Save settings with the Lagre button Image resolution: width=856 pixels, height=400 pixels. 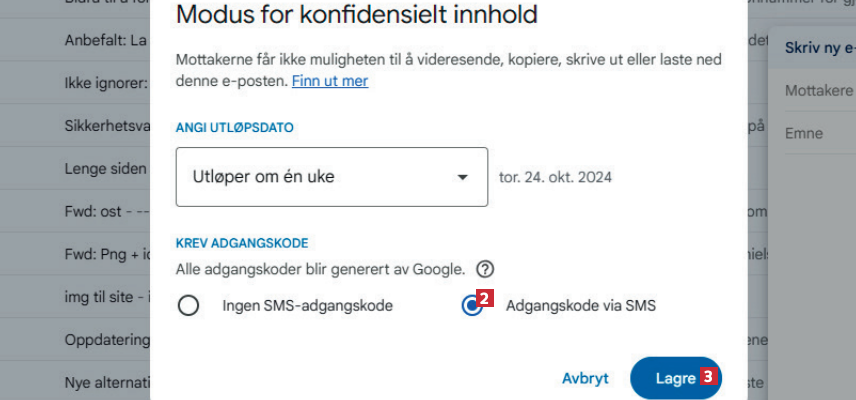pyautogui.click(x=675, y=379)
